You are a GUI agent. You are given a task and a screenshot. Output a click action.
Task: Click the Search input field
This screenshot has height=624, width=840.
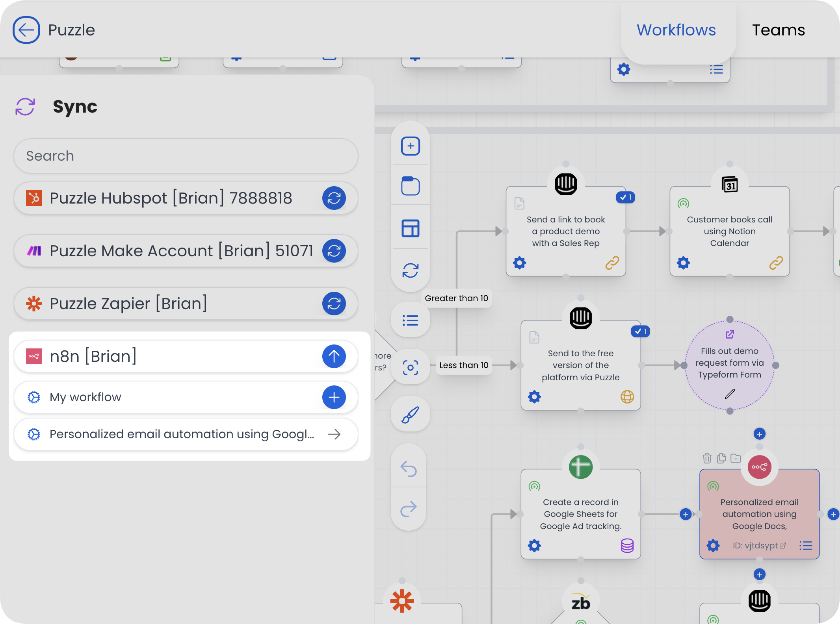click(186, 156)
